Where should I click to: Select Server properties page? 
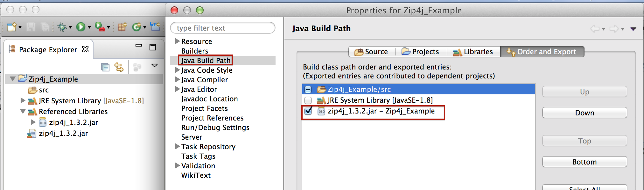pyautogui.click(x=192, y=137)
